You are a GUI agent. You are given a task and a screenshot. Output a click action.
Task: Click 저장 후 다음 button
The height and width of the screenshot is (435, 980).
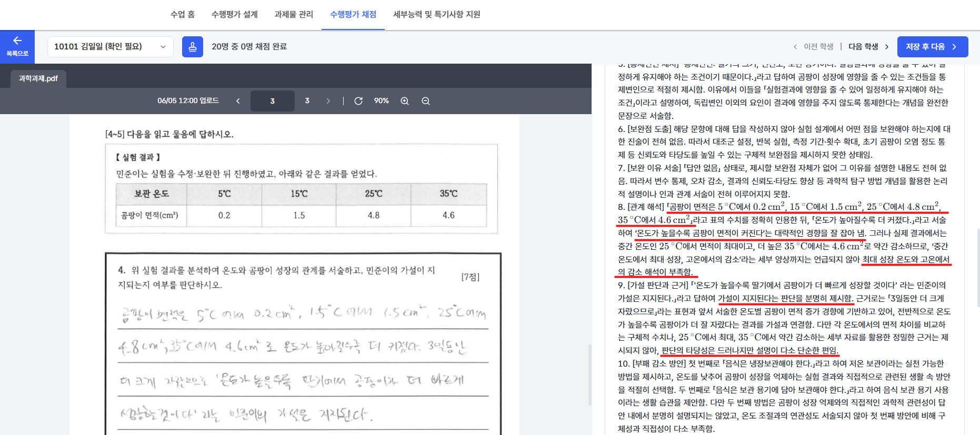[x=933, y=47]
